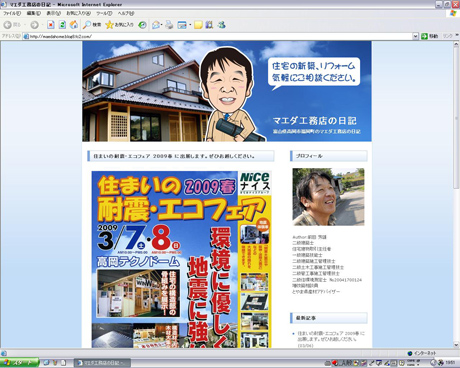Open the 表示 (View) menu
The height and width of the screenshot is (368, 460).
53,13
